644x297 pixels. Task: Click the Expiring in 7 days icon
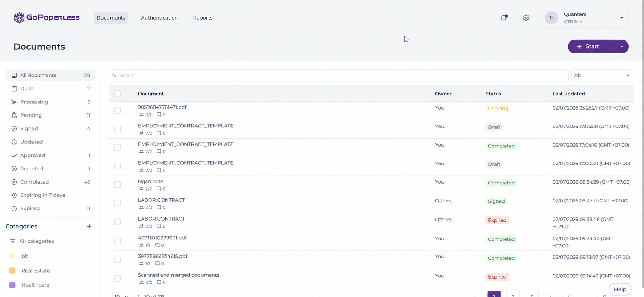[14, 195]
